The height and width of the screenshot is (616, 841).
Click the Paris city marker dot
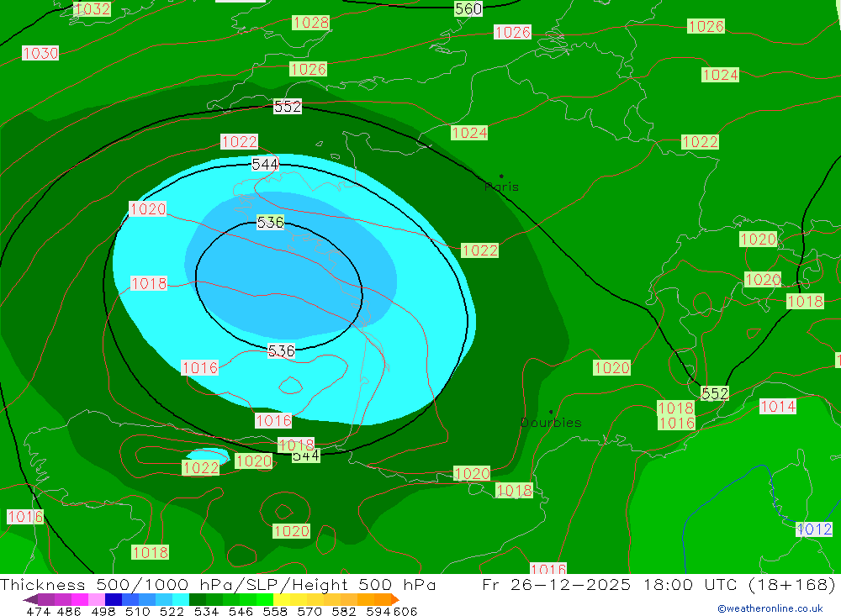501,176
